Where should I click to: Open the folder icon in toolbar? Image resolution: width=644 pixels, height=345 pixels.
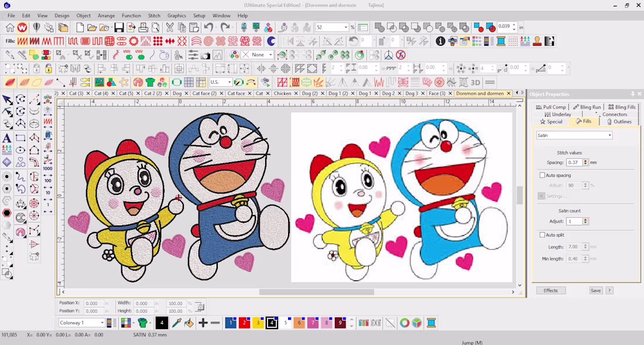click(92, 28)
